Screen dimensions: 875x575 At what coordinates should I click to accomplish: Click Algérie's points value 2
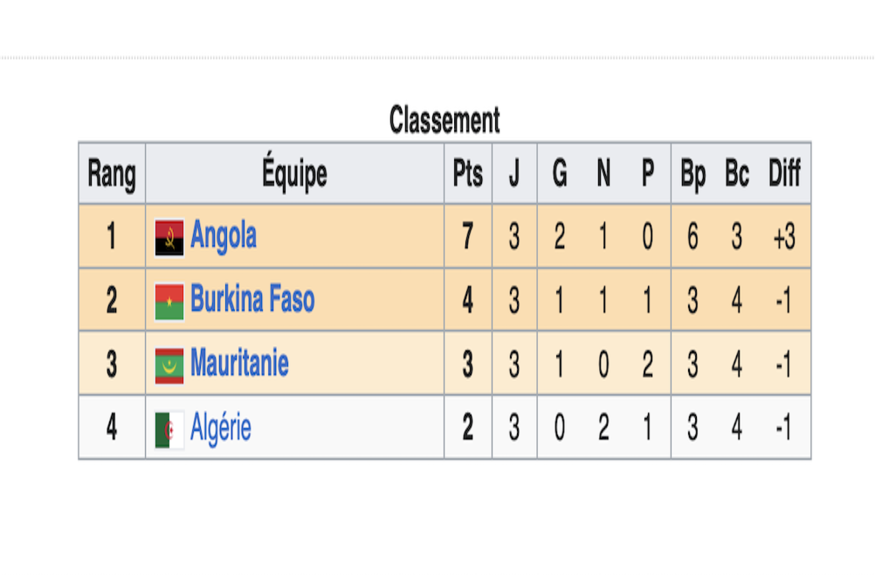(468, 428)
